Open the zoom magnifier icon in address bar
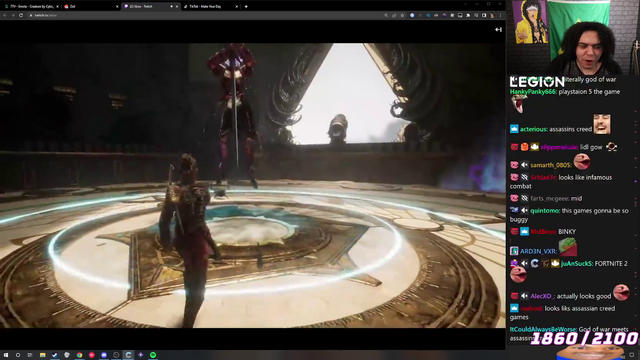Image resolution: width=640 pixels, height=360 pixels. [386, 15]
